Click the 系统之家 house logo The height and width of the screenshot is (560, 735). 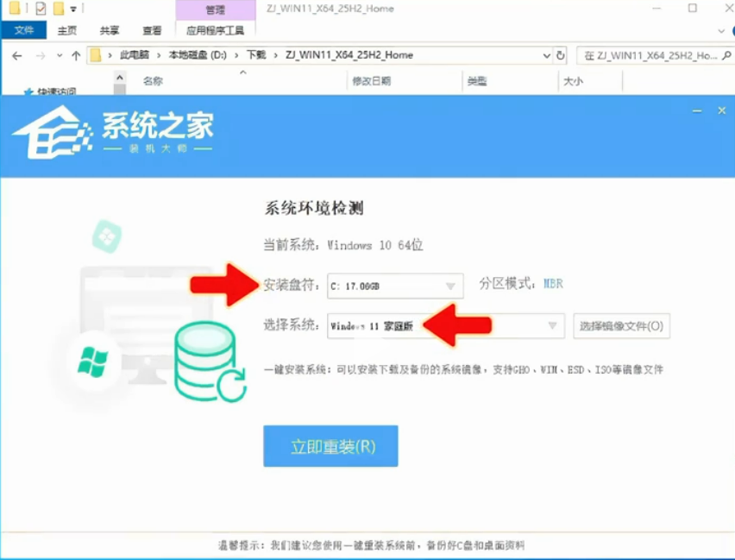[52, 132]
